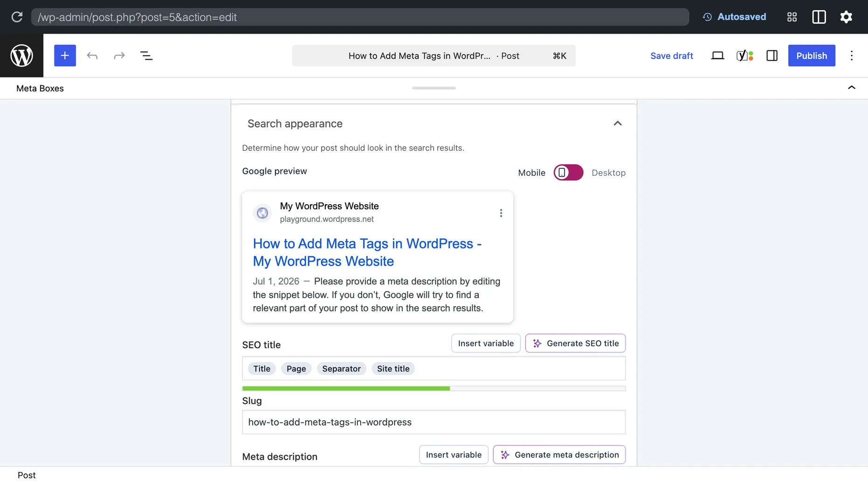
Task: Click Generate SEO title
Action: pos(575,343)
